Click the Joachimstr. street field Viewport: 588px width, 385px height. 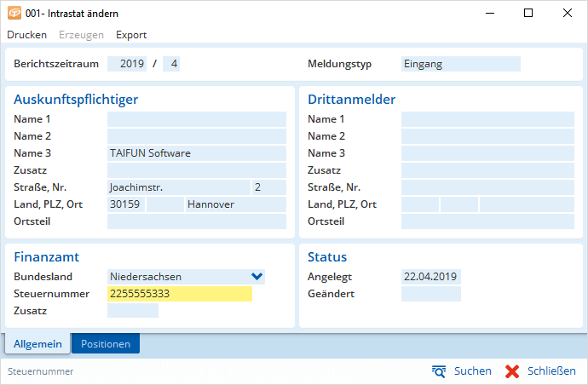point(177,187)
